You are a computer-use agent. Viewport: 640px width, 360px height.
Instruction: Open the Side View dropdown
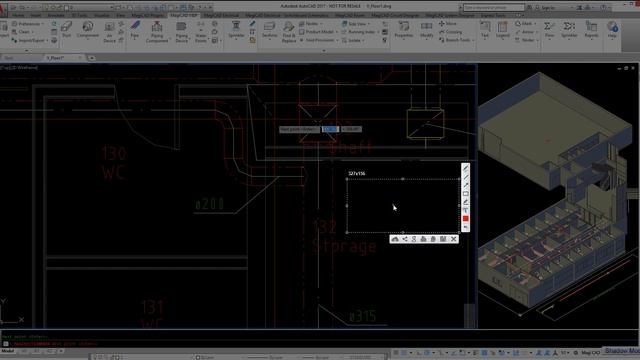(356, 24)
